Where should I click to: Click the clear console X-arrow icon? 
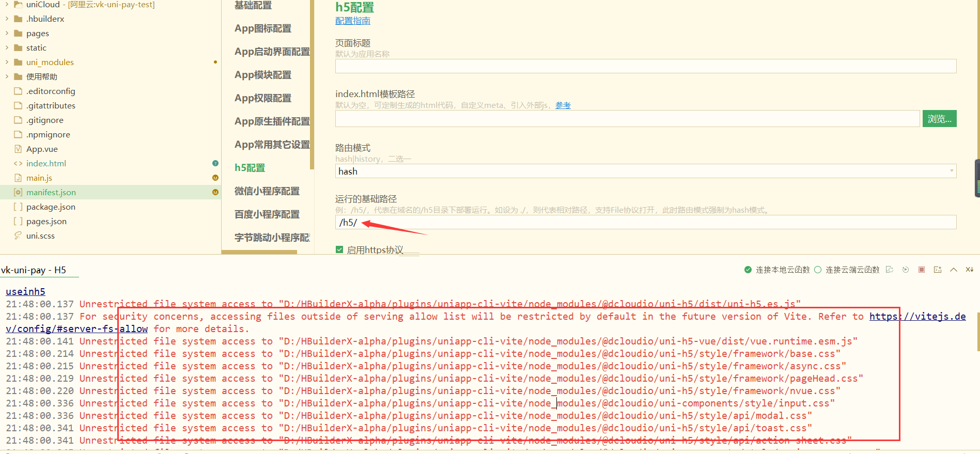click(969, 270)
